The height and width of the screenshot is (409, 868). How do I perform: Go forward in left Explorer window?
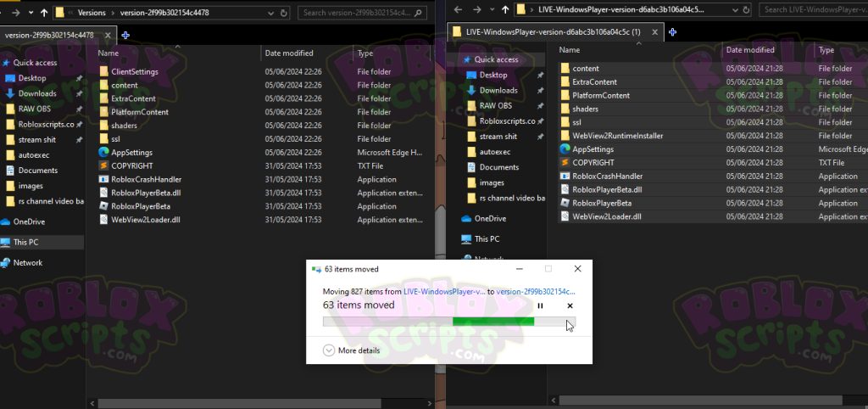pyautogui.click(x=17, y=13)
